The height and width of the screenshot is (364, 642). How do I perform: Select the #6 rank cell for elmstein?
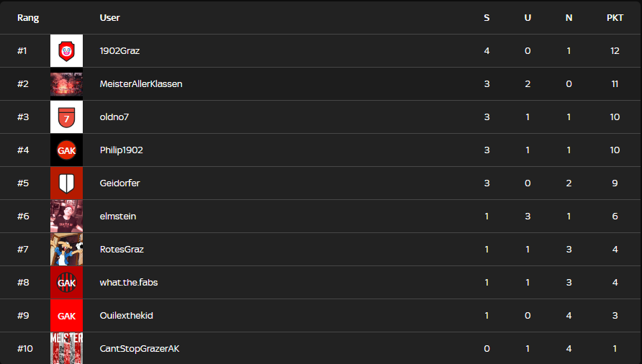23,217
